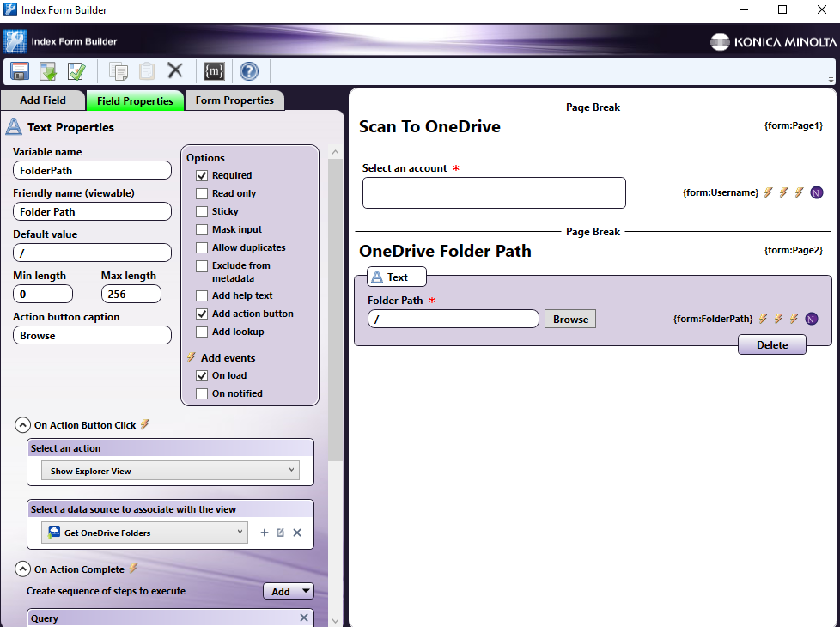Open the Help question mark icon
Viewport: 840px width, 627px height.
[x=249, y=71]
